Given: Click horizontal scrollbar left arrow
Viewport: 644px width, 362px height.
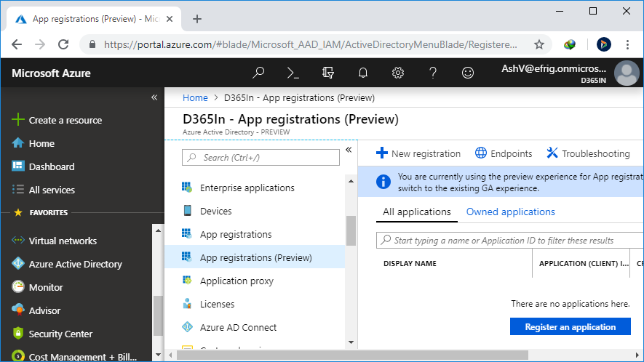Looking at the screenshot, I should pos(171,355).
